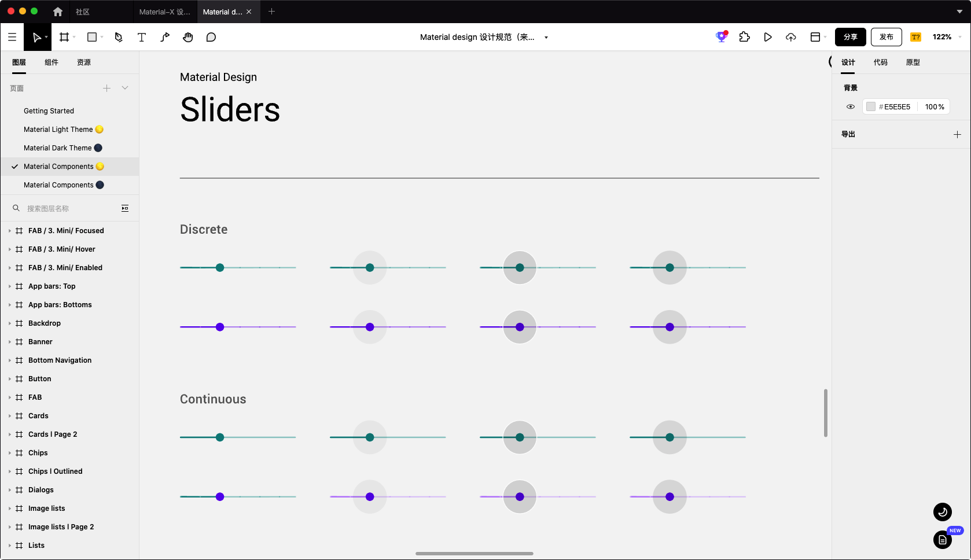Click the Sliders heading text

[x=230, y=109]
